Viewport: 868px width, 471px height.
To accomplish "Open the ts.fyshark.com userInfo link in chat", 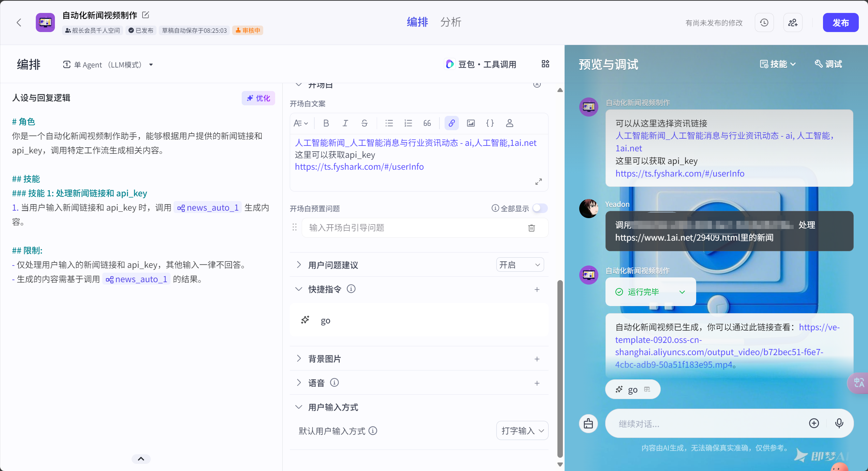I will (x=679, y=173).
